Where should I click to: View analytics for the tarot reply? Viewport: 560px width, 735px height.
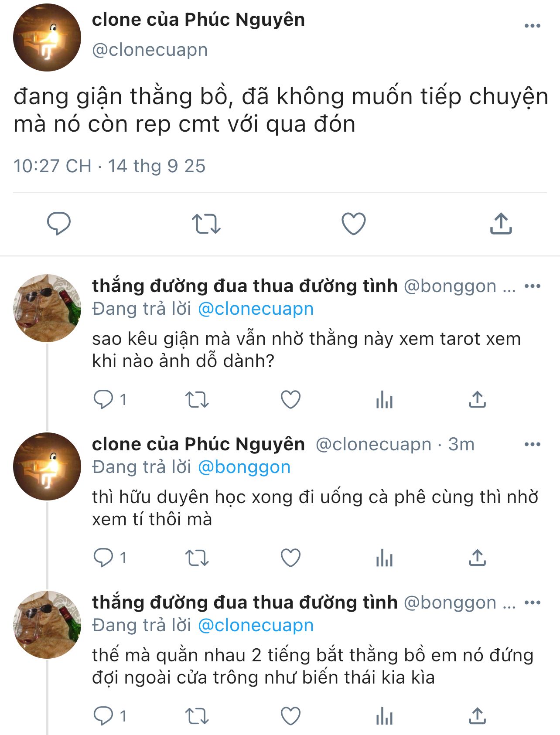pyautogui.click(x=384, y=399)
